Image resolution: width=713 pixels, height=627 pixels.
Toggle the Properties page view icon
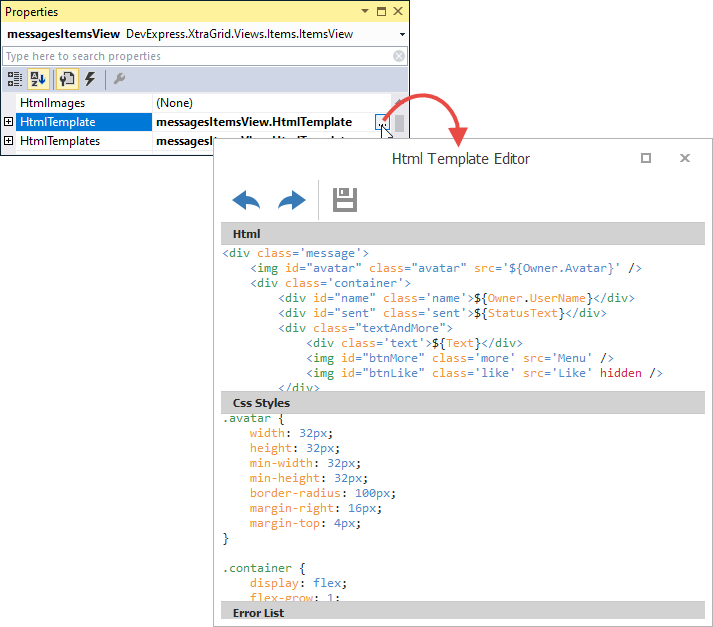[67, 79]
